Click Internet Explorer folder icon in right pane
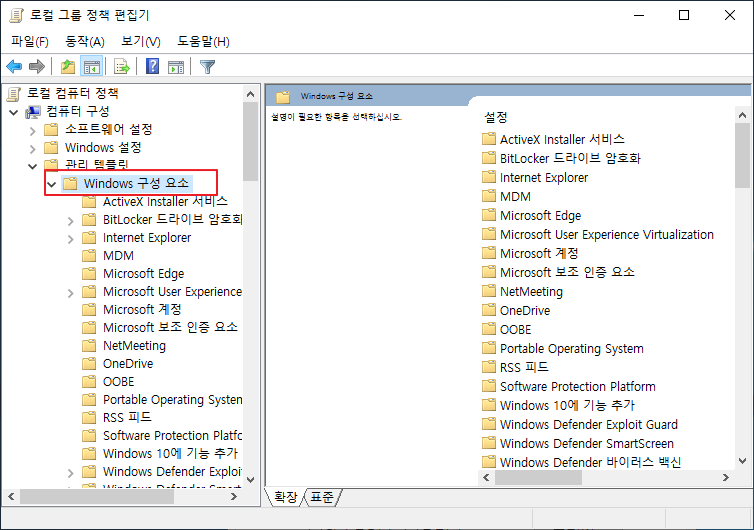754x530 pixels. (489, 177)
